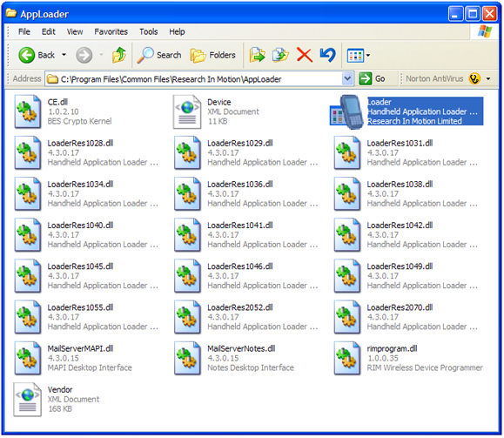The width and height of the screenshot is (504, 438).
Task: Select the rimprogram.dll icon
Action: click(347, 358)
